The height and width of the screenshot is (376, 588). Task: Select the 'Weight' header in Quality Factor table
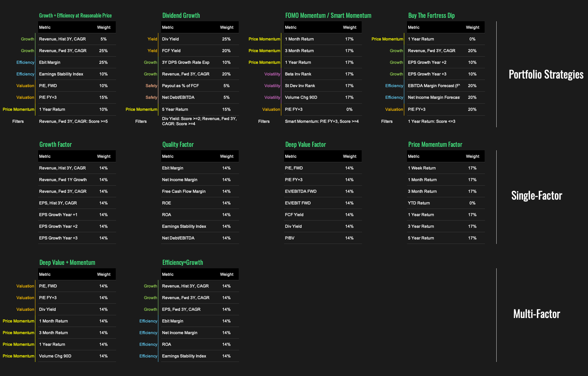coord(226,156)
